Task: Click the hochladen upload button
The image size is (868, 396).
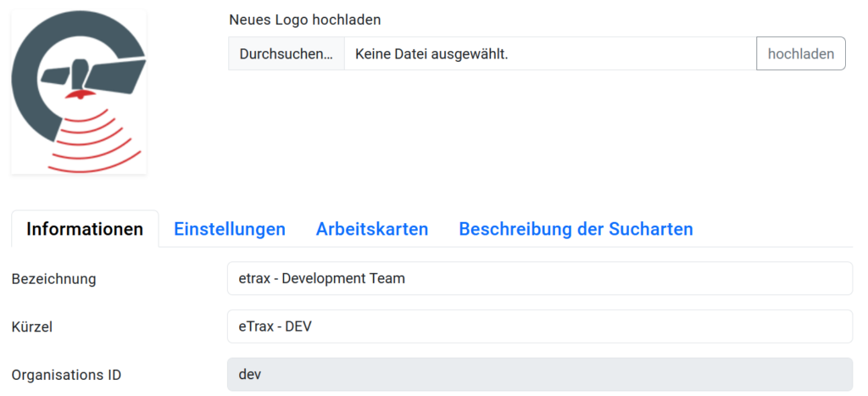Action: pos(801,53)
